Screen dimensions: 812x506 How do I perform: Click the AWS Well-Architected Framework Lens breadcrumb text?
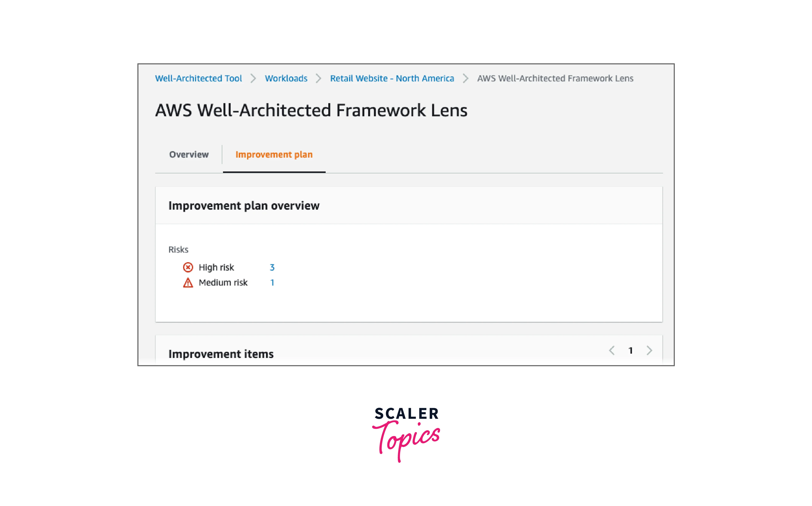coord(555,78)
